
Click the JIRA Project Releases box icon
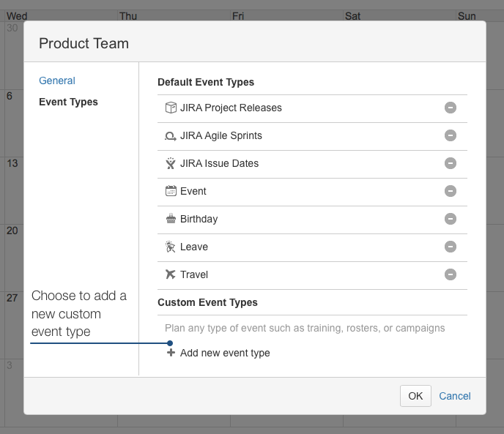pos(171,108)
